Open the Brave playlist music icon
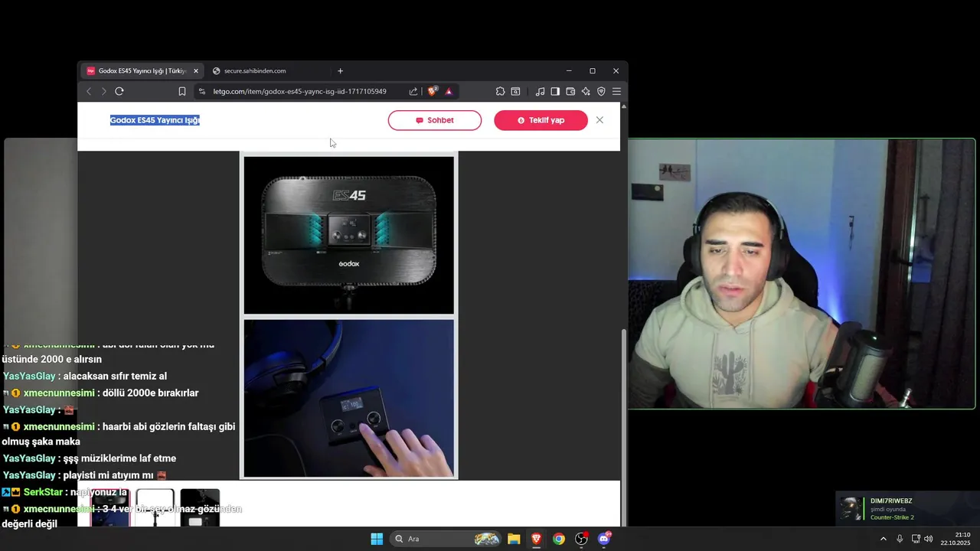The height and width of the screenshot is (551, 980). point(540,91)
